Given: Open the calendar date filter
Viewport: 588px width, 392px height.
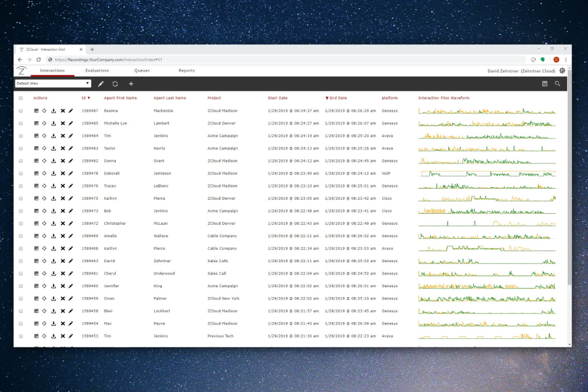Looking at the screenshot, I should tap(545, 84).
